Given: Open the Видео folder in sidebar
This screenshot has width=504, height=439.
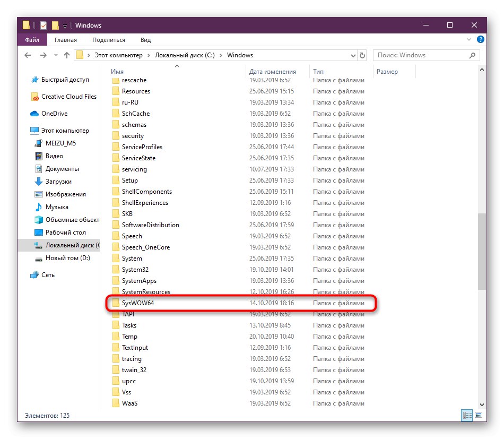Looking at the screenshot, I should (54, 156).
